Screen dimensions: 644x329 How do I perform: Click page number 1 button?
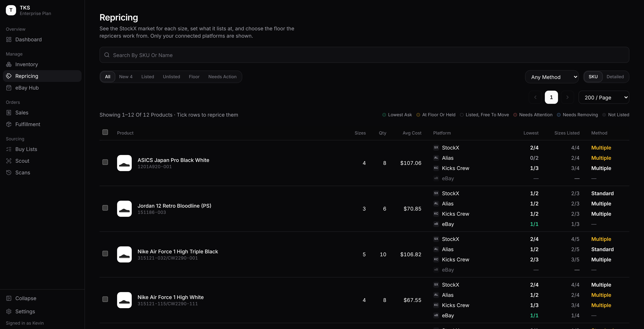point(551,97)
